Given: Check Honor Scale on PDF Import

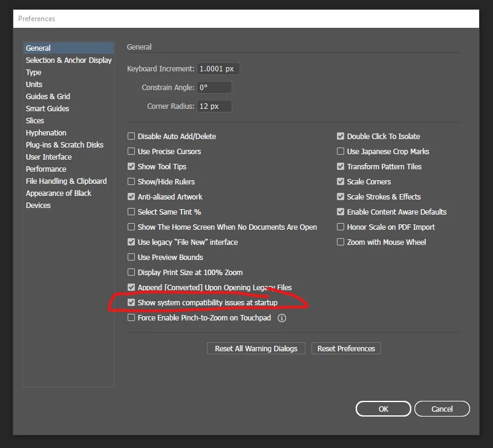Looking at the screenshot, I should 341,227.
